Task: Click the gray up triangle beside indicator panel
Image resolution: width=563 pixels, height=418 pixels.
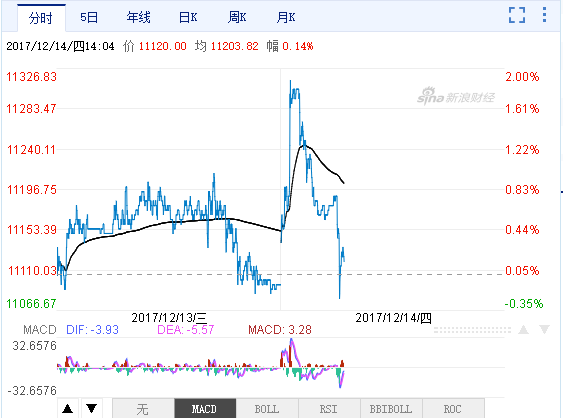Action: pos(524,329)
